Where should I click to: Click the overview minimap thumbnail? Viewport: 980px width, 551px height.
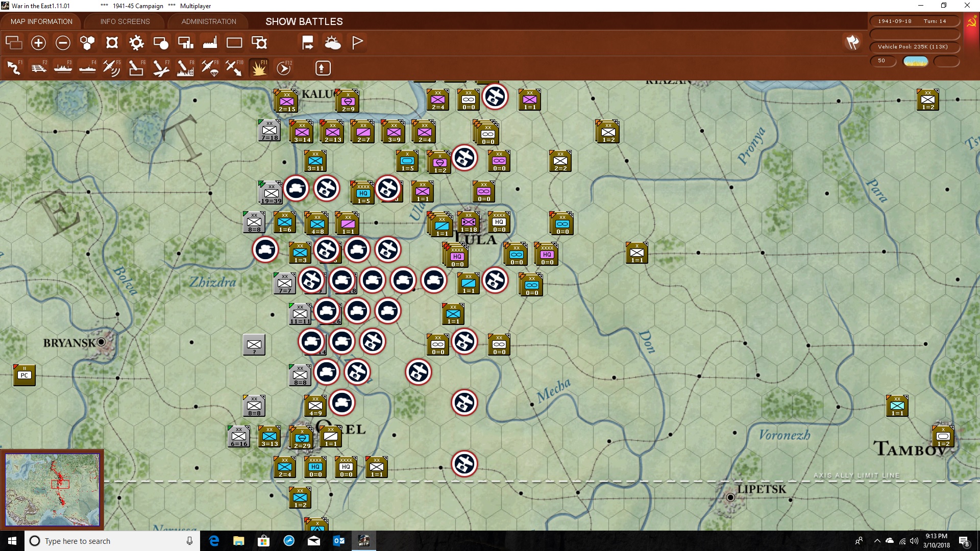click(53, 490)
